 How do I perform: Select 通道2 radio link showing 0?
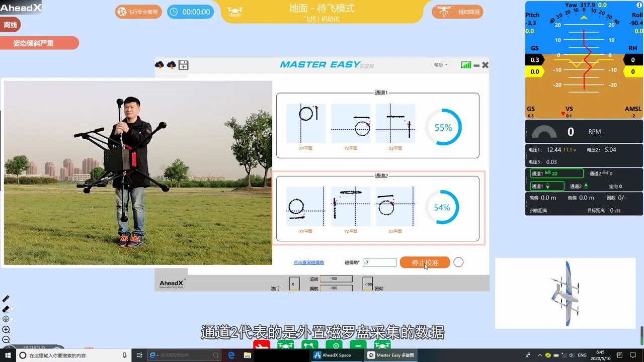601,173
